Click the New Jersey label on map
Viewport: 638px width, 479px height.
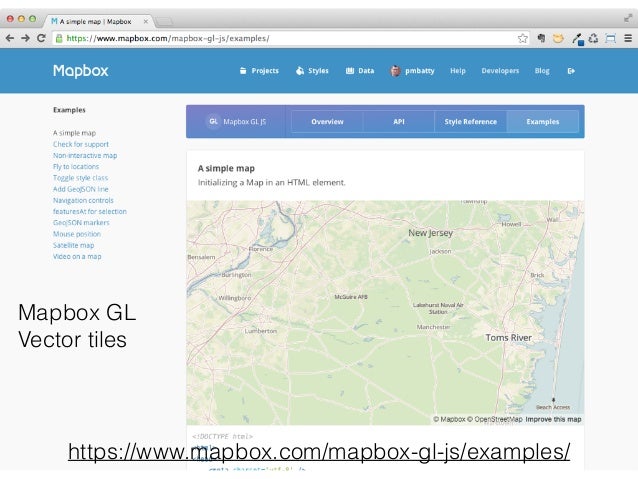pos(430,233)
